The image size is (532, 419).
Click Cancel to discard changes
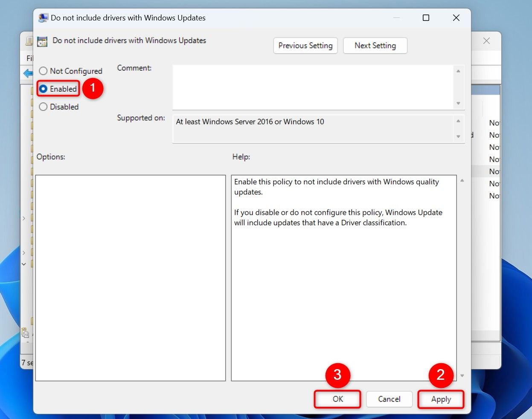[x=389, y=399]
